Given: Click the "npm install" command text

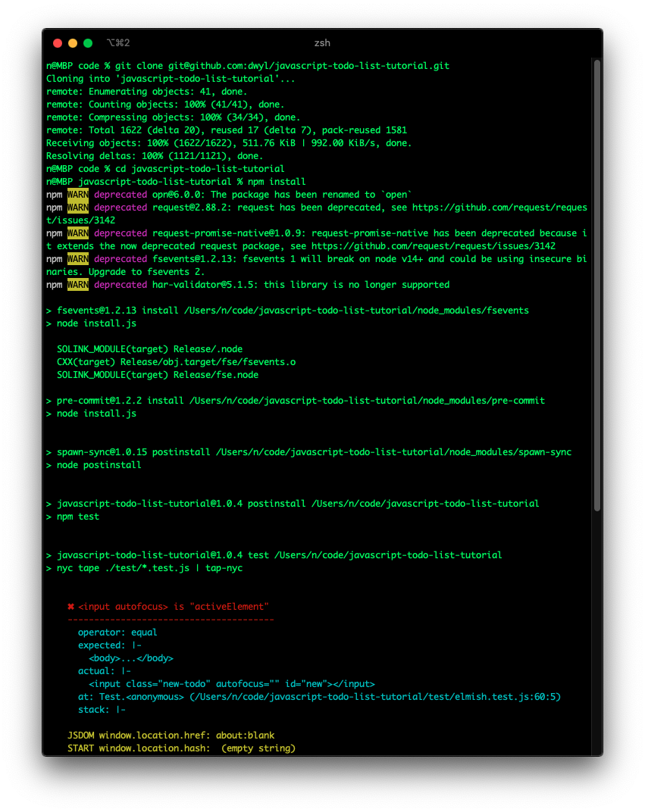Looking at the screenshot, I should pos(277,182).
